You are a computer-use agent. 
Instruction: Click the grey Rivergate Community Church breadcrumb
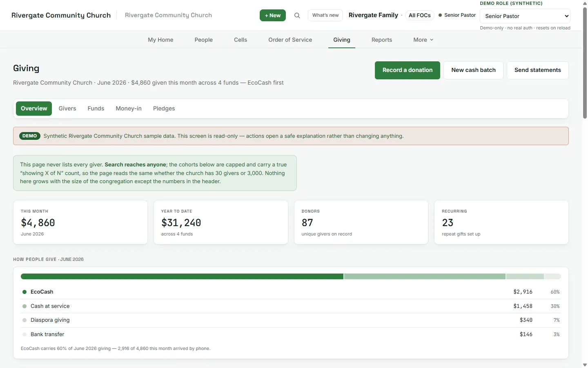tap(168, 15)
